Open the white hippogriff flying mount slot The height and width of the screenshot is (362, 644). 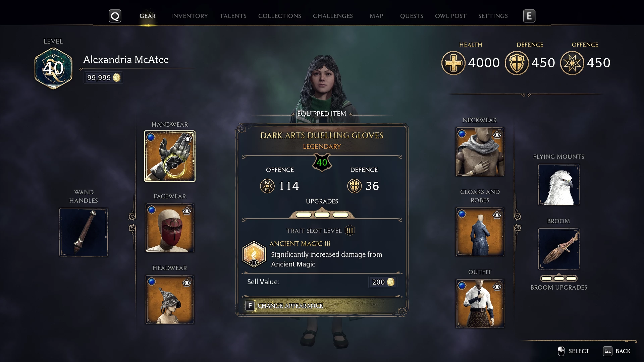[559, 185]
